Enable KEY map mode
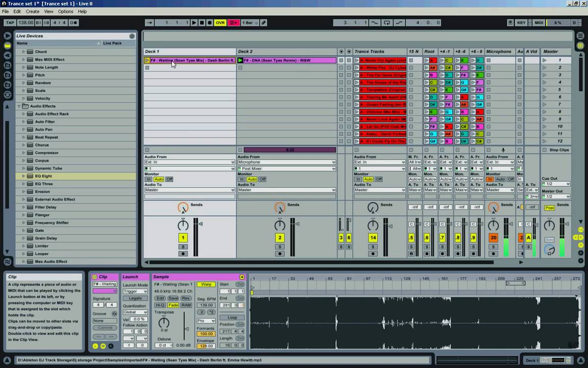Viewport: 588px width, 368px height. (521, 22)
